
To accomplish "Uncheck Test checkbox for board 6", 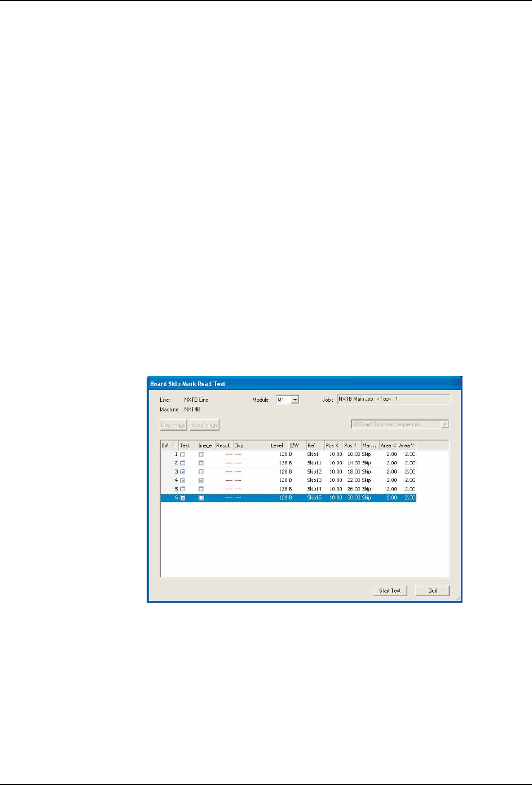I will pos(183,498).
